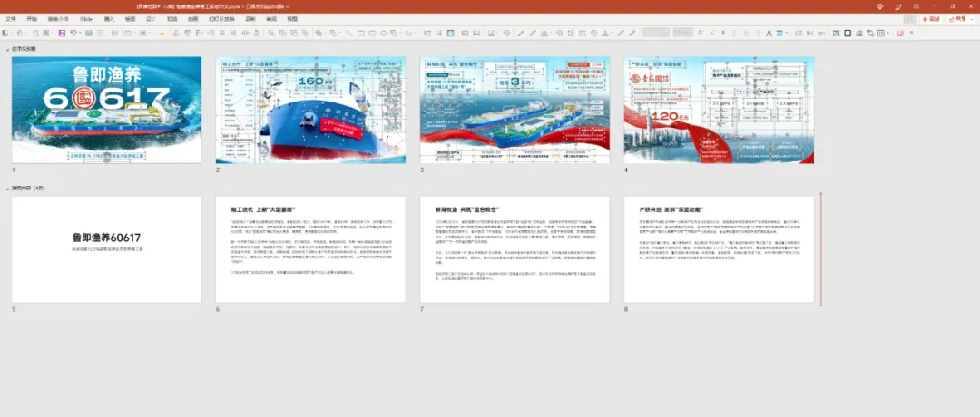Select slide 6 thumbnail 精工迭代 上新"大国重器"
Image resolution: width=980 pixels, height=417 pixels.
tap(310, 249)
